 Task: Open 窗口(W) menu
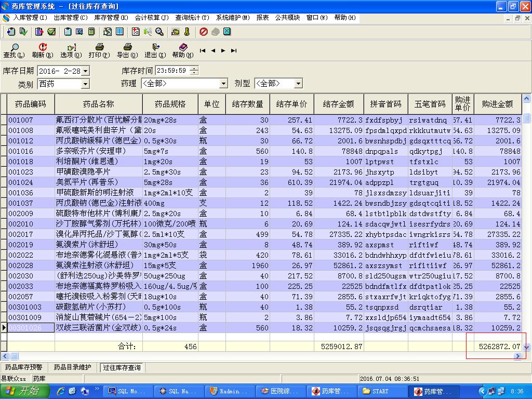point(317,18)
